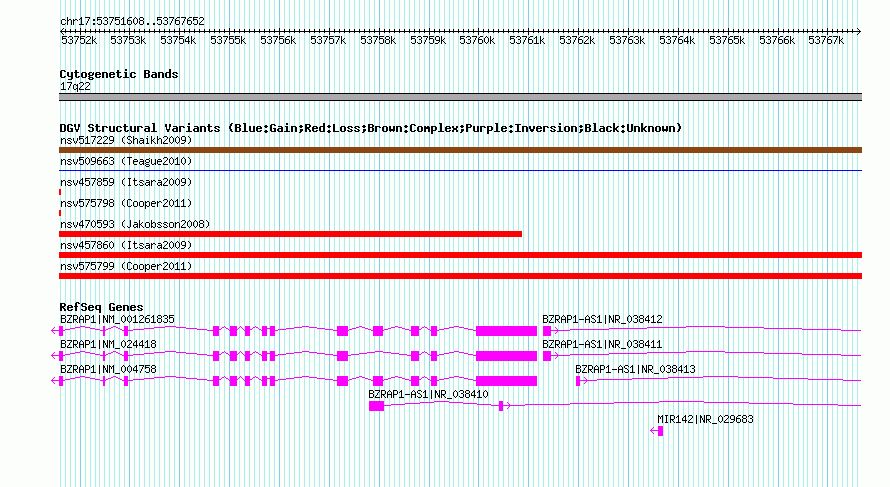Click the first exon of BZRAP1-AS1 NR_038412
The image size is (890, 487).
[x=547, y=331]
